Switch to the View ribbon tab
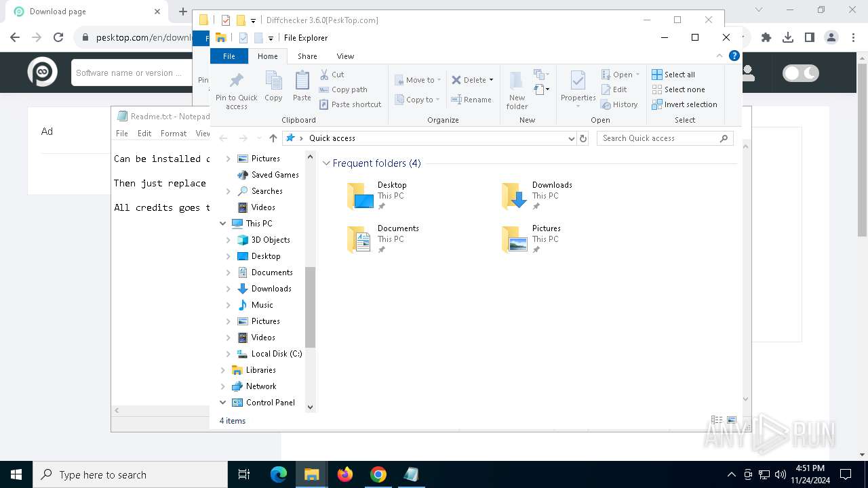Screen dimensions: 868x488 pos(345,56)
